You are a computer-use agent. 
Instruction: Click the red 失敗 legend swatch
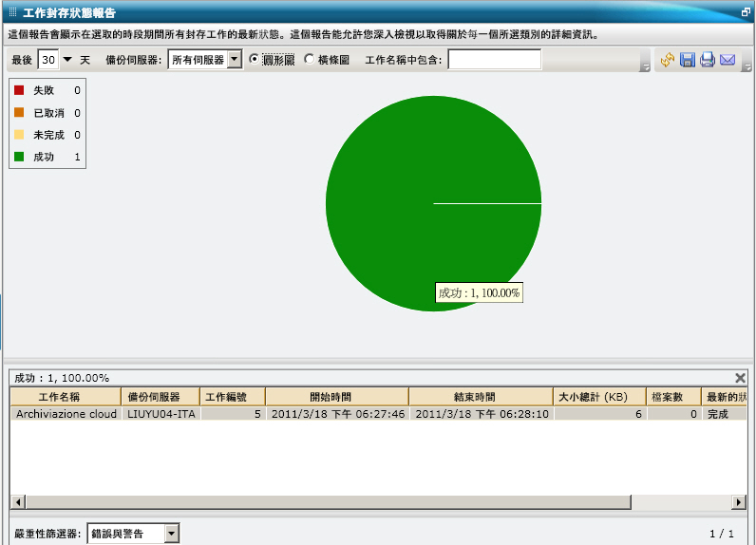click(19, 89)
